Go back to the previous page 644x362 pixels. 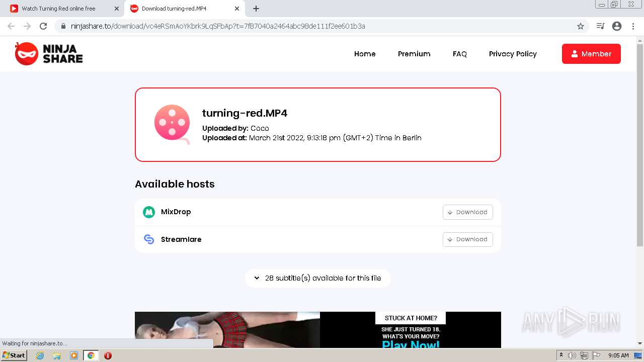point(11,26)
